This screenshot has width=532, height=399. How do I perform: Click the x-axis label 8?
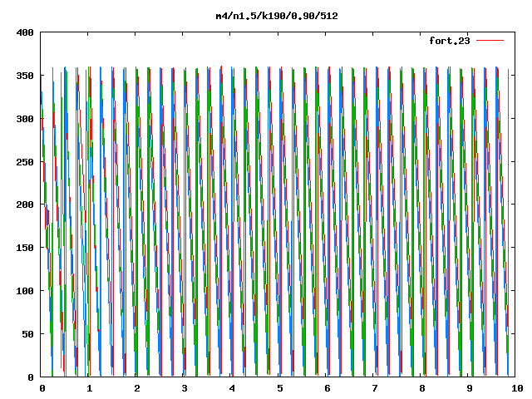(422, 388)
